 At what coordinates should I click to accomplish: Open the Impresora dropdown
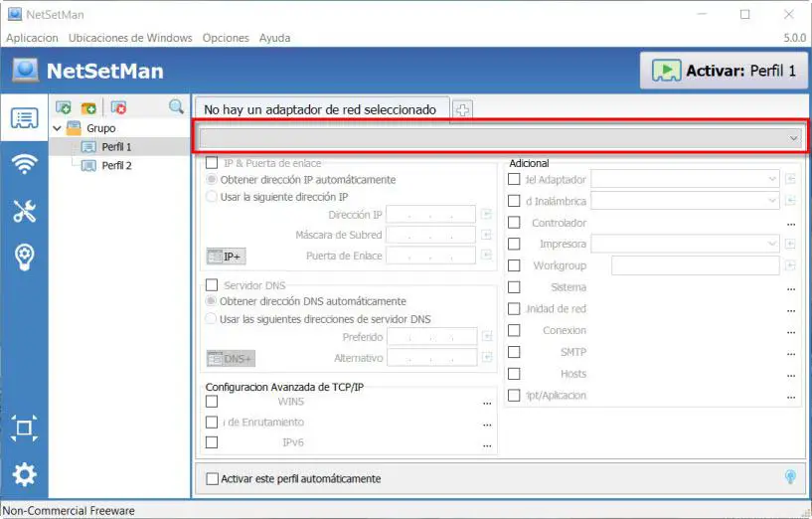coord(685,244)
